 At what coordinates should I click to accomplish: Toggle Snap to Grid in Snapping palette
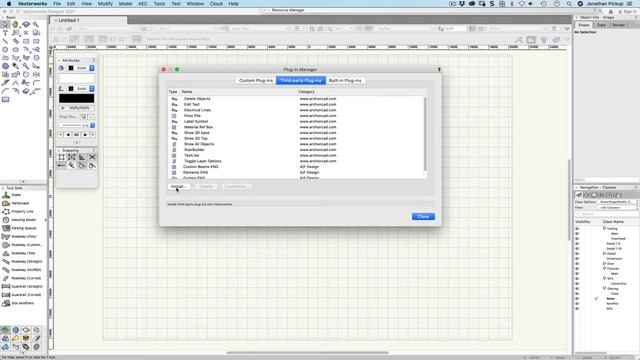point(61,157)
